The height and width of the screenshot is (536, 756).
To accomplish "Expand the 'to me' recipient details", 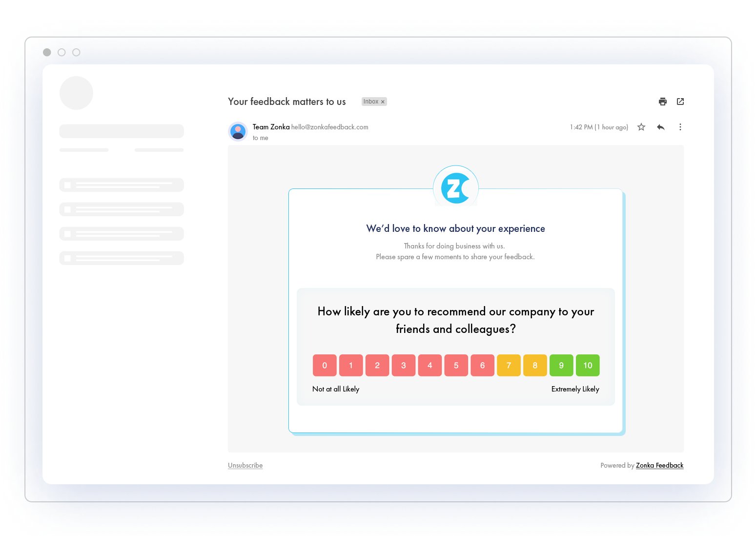I will coord(260,138).
